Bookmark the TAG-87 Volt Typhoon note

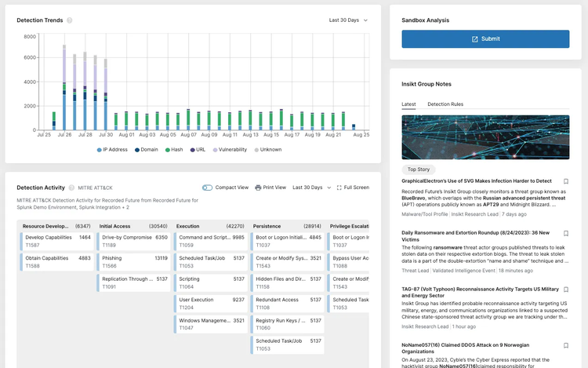[566, 290]
